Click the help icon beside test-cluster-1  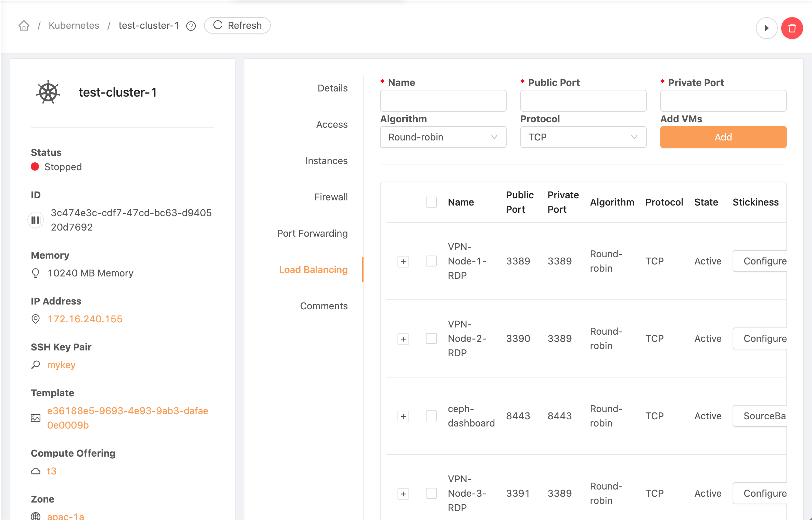(x=191, y=26)
